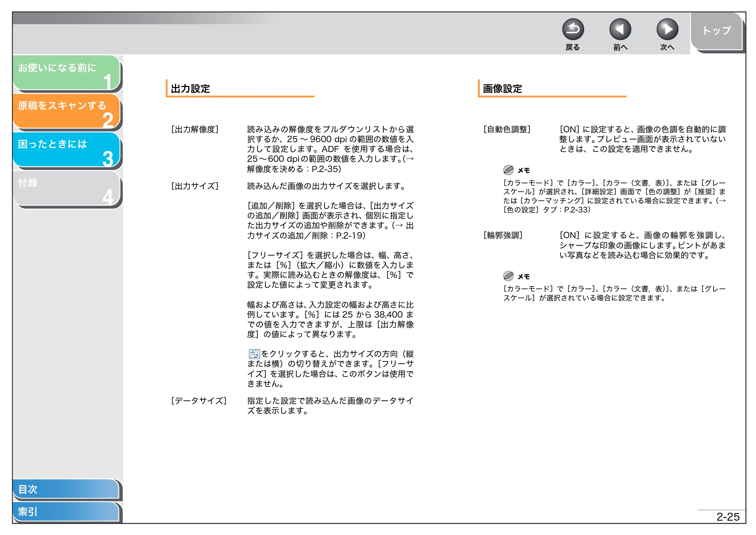
Task: Follow the 解像度を決める：P.2-35 reference
Action: point(294,169)
